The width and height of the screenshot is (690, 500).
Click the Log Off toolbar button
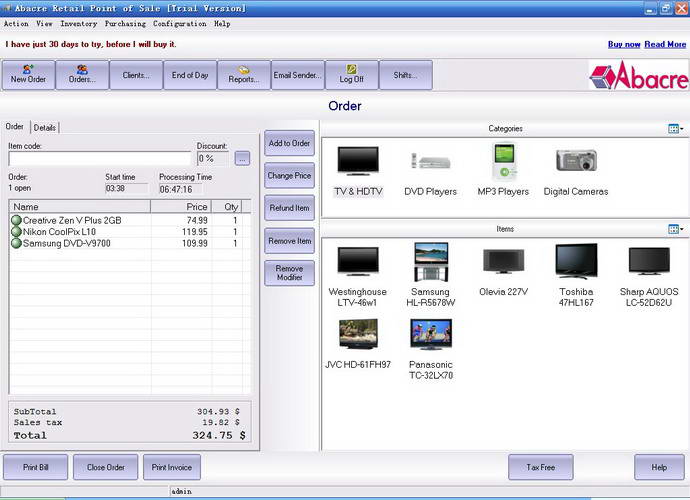pyautogui.click(x=352, y=75)
